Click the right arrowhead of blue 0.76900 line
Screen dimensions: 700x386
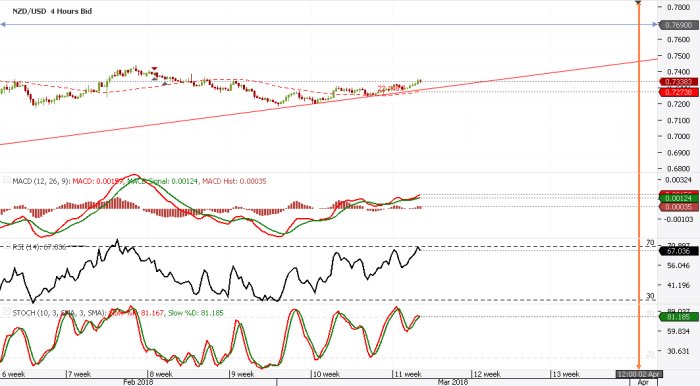655,25
